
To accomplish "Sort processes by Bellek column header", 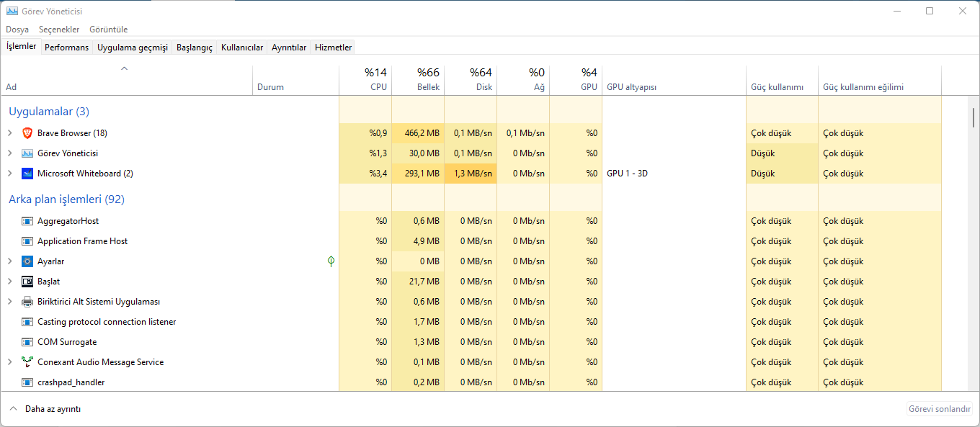I will [418, 80].
